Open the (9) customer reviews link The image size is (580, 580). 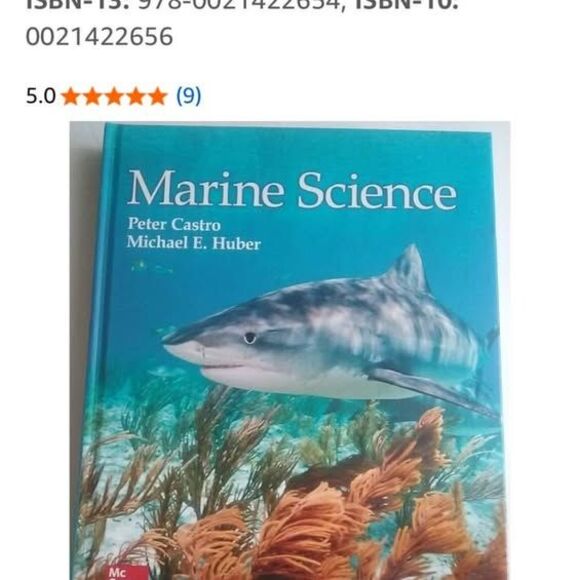coord(189,96)
